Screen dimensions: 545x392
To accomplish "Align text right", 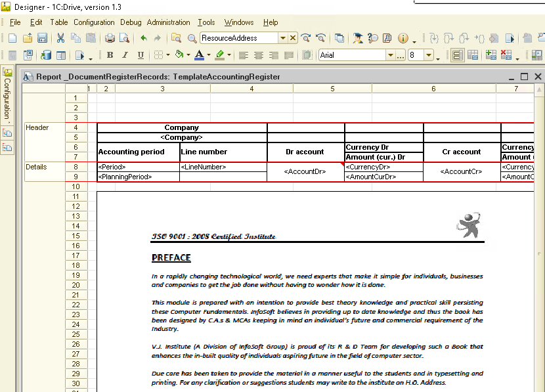I will click(274, 55).
